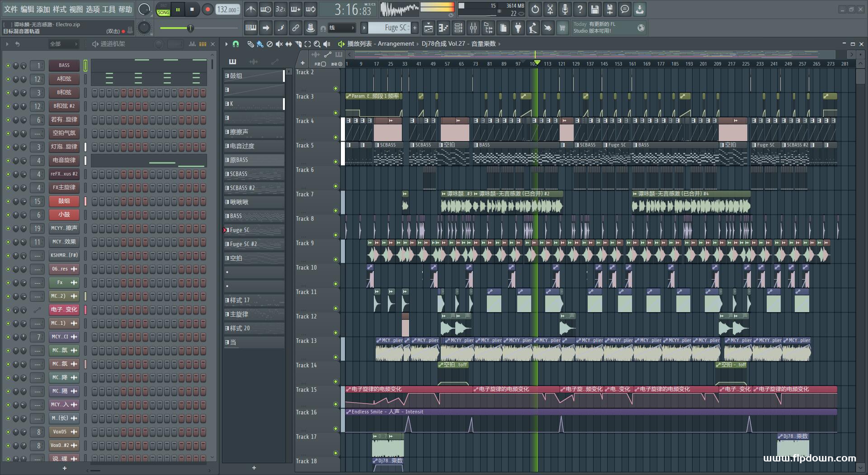This screenshot has height=475, width=868.
Task: Open the playlist view
Action: (x=429, y=28)
